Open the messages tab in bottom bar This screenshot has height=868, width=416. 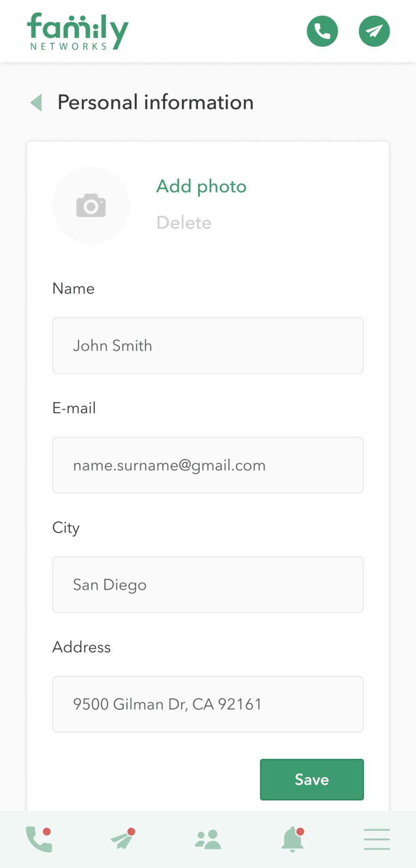click(123, 839)
